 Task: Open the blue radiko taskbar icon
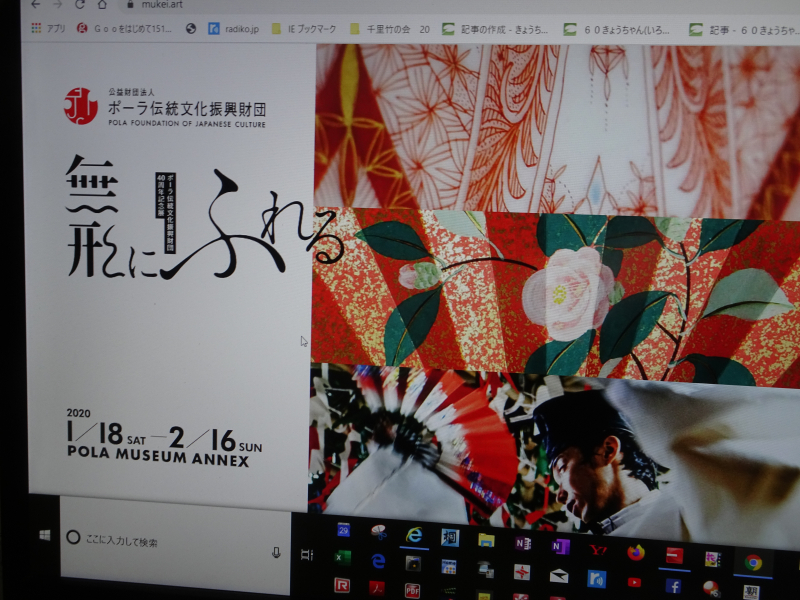click(x=596, y=579)
